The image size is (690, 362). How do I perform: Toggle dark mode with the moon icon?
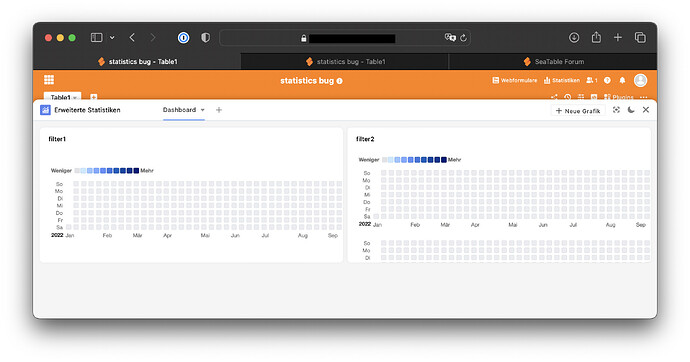pyautogui.click(x=631, y=110)
